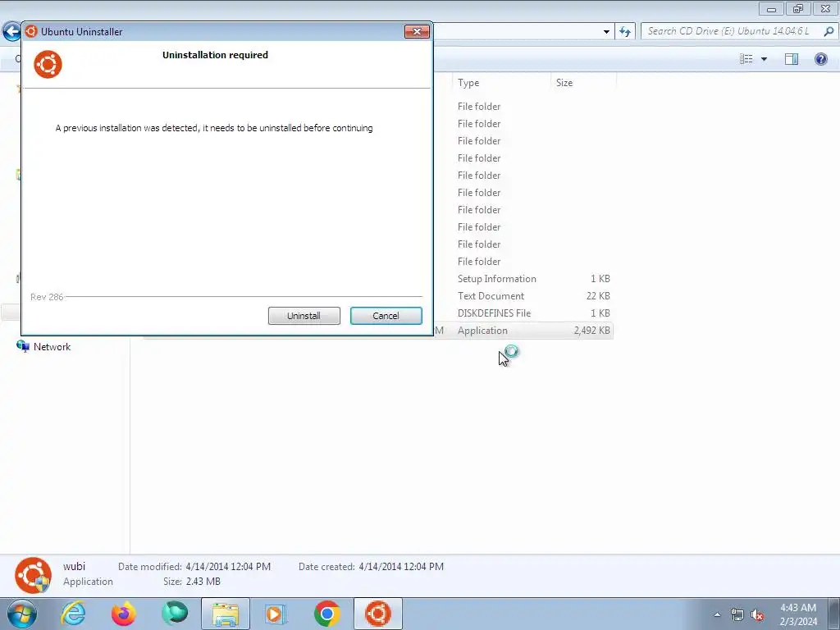This screenshot has width=840, height=630.
Task: Open the clock showing 4:43 AM
Action: tap(798, 614)
